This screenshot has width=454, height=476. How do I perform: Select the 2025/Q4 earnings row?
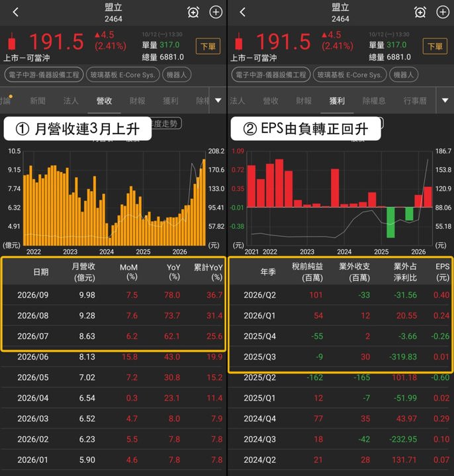point(340,337)
